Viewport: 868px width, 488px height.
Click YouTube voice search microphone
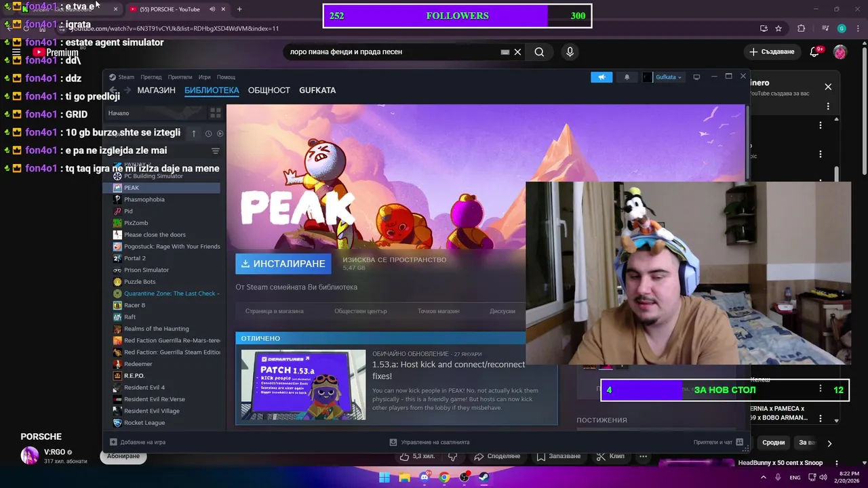pyautogui.click(x=570, y=52)
